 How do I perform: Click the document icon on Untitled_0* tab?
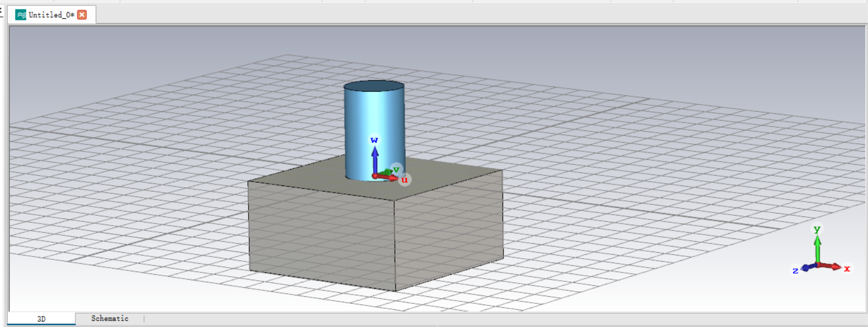point(21,15)
